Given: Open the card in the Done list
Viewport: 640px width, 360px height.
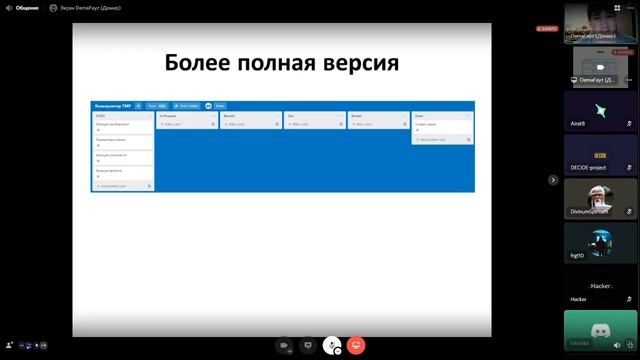Looking at the screenshot, I should 442,127.
